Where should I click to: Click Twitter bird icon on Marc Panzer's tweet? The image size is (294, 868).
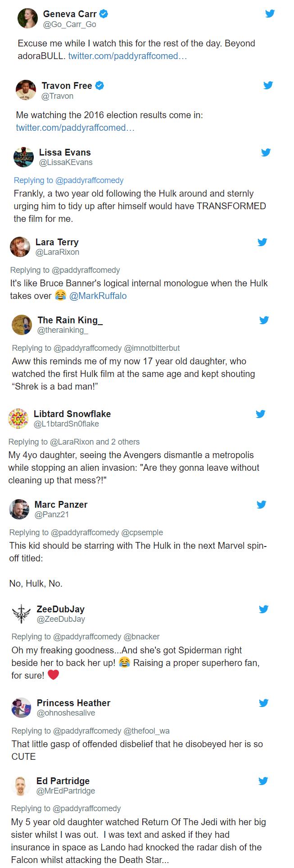261,504
